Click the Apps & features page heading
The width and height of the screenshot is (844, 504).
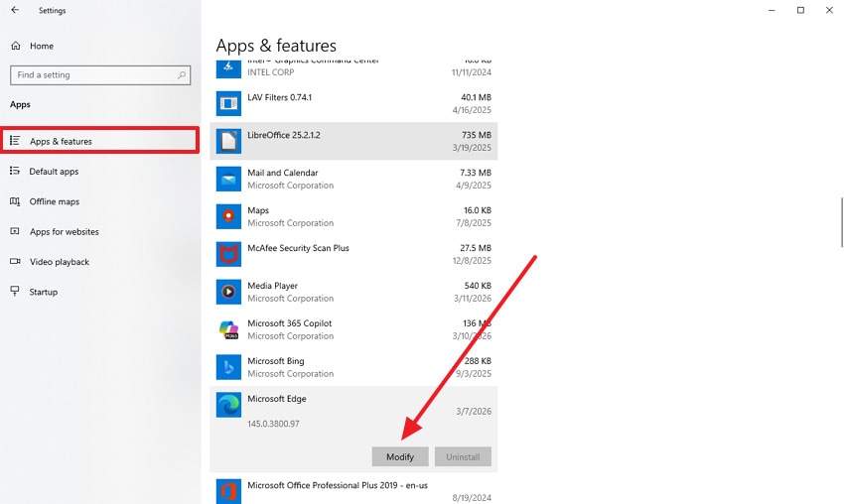click(276, 46)
